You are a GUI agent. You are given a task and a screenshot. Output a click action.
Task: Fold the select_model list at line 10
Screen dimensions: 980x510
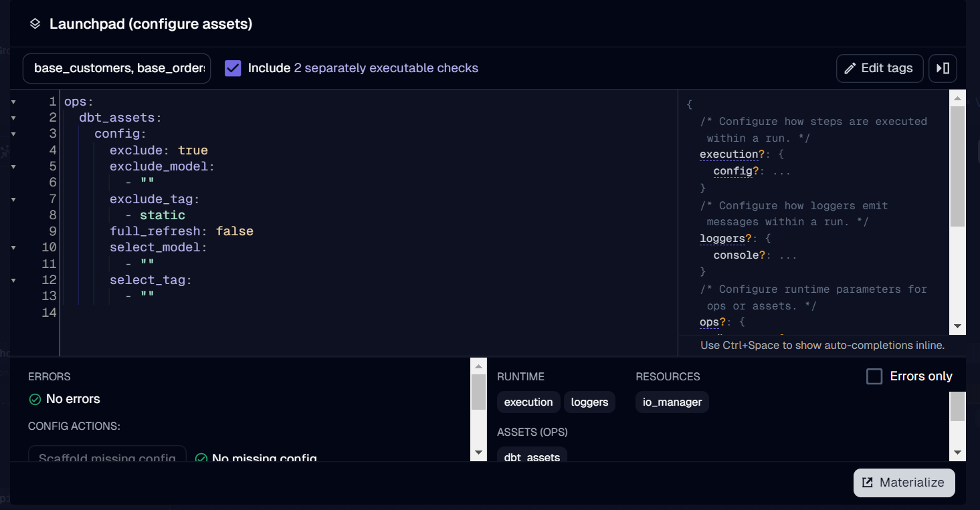13,248
